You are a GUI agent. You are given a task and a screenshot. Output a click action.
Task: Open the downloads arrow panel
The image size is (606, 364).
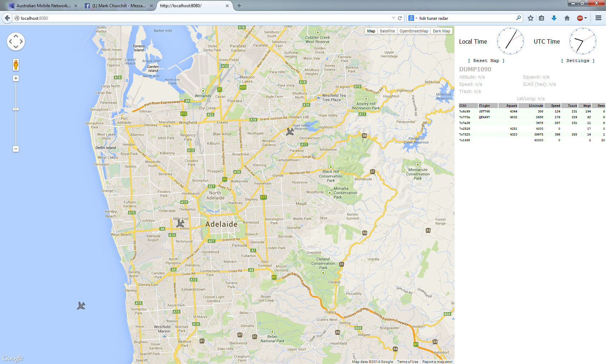[554, 18]
